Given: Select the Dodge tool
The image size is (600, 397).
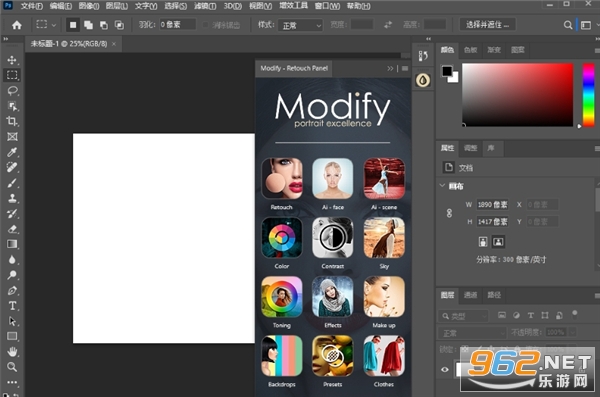Looking at the screenshot, I should pyautogui.click(x=12, y=275).
